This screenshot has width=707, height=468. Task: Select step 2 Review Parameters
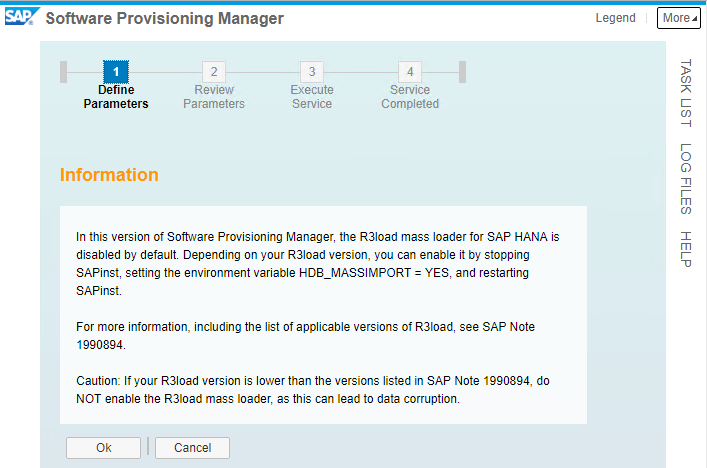coord(214,86)
